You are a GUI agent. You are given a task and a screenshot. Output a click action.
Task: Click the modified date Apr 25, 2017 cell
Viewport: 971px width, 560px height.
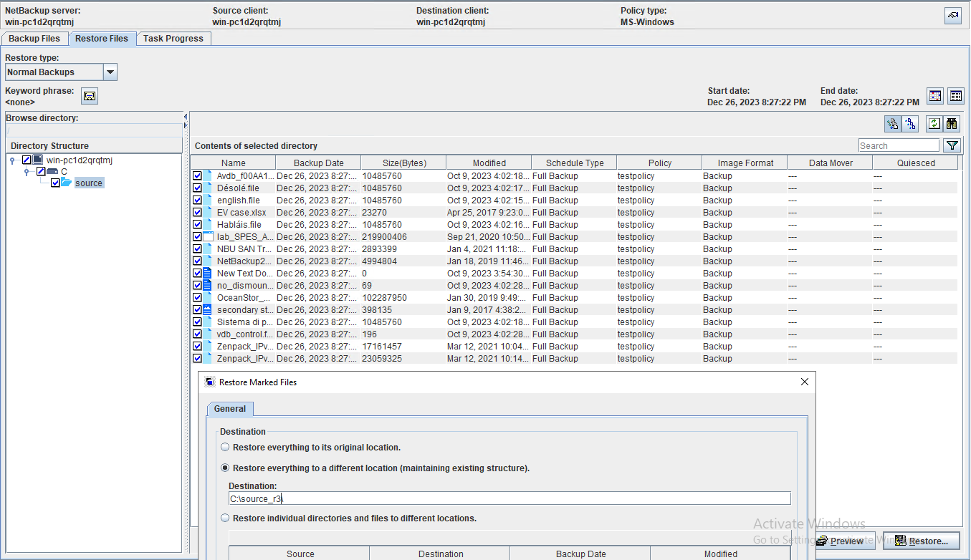tap(488, 212)
